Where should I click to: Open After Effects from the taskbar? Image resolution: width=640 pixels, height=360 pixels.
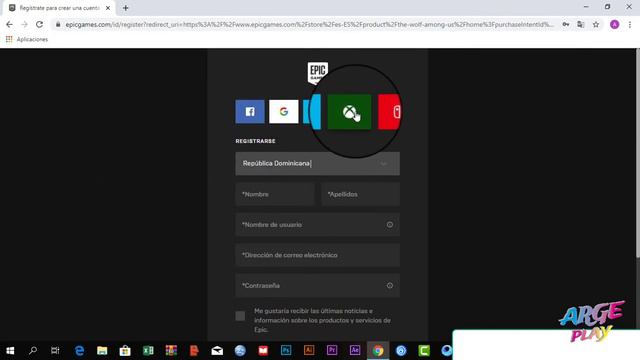pos(355,350)
